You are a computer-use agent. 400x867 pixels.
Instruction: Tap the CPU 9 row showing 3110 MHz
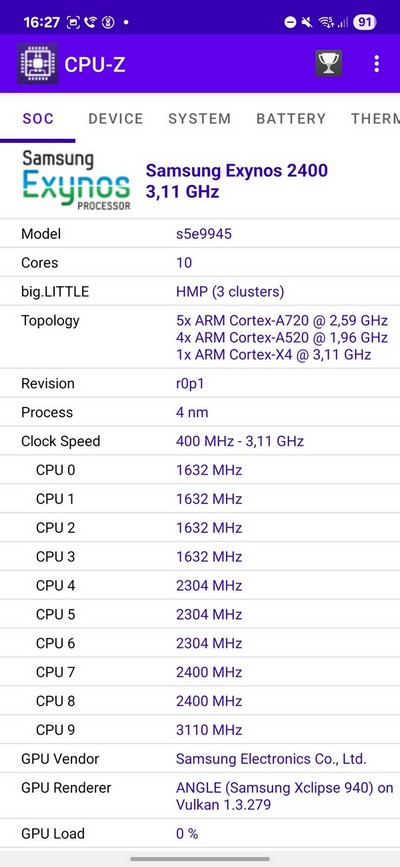pos(200,730)
